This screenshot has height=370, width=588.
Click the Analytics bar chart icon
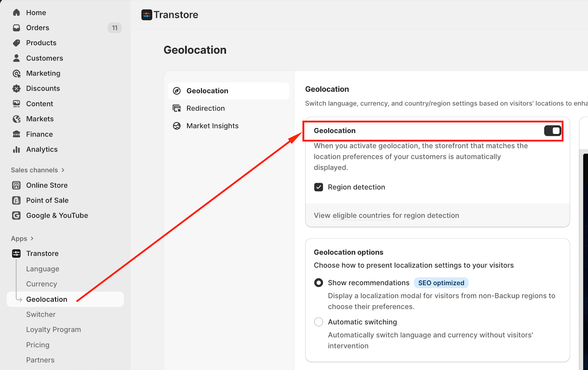pyautogui.click(x=17, y=149)
